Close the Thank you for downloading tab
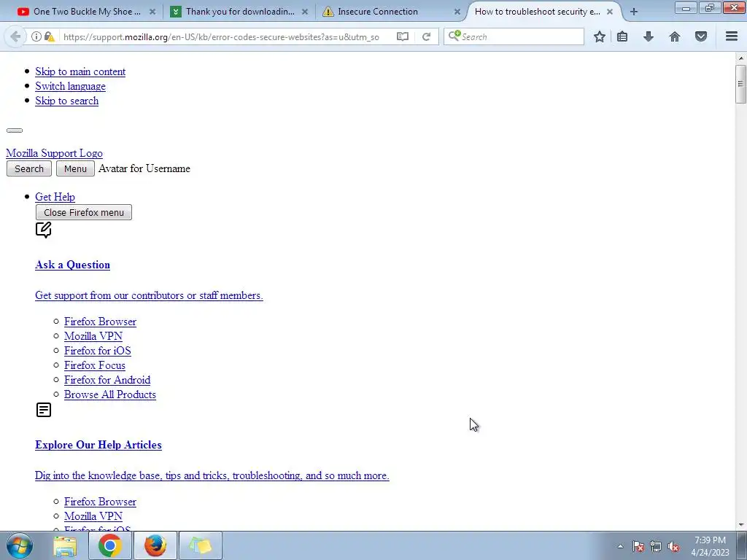 [305, 12]
